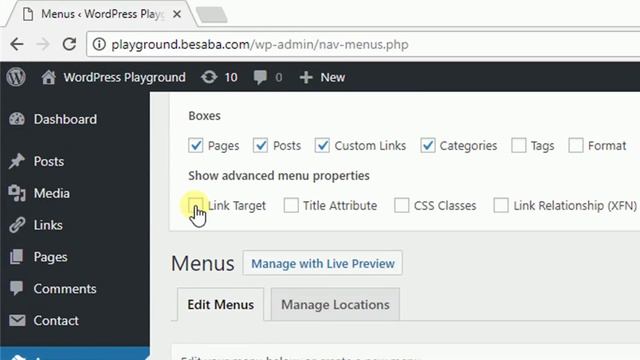Click the Comments icon in sidebar
The width and height of the screenshot is (640, 360).
tap(17, 289)
